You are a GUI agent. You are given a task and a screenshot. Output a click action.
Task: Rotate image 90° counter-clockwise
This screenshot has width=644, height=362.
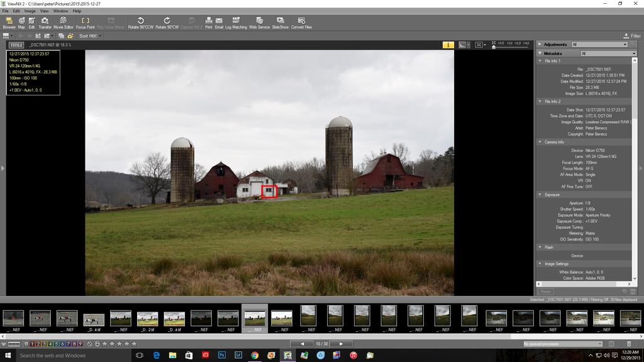coord(140,23)
